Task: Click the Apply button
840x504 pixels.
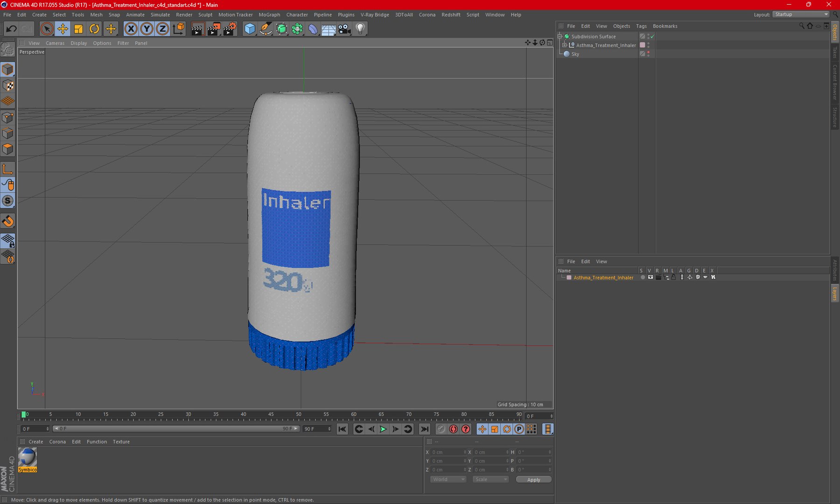Action: [x=533, y=479]
